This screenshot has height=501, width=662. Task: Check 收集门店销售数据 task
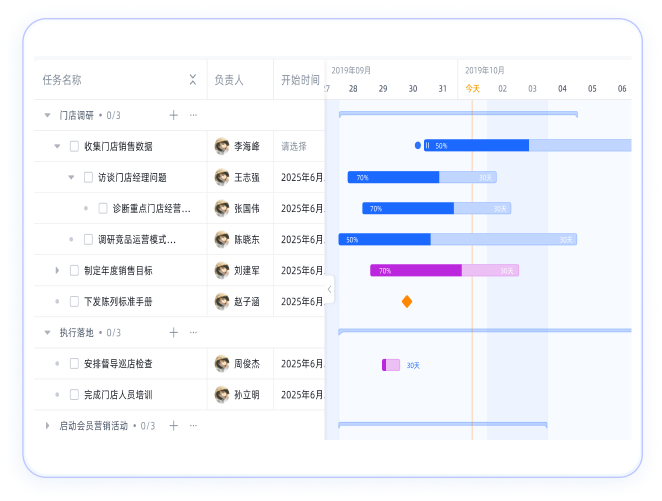[74, 146]
